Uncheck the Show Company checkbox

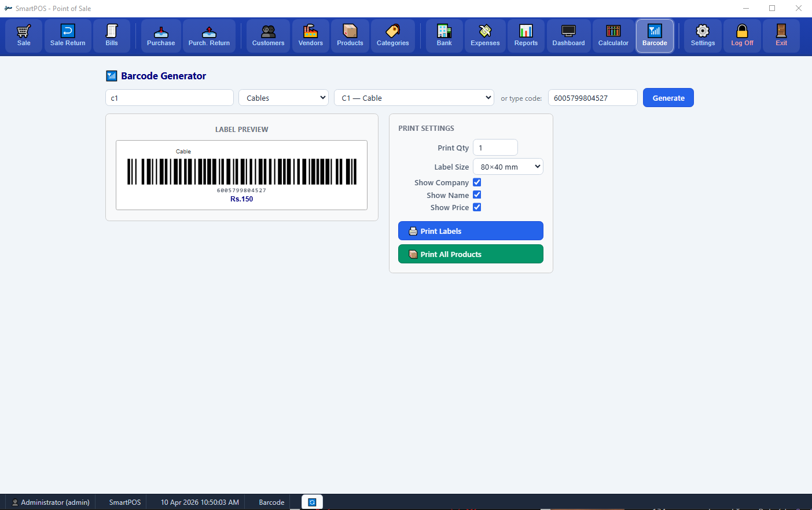pyautogui.click(x=477, y=182)
